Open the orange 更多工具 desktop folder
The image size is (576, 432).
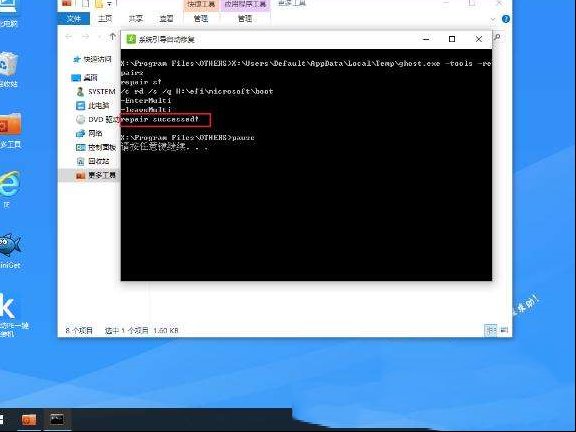point(10,125)
